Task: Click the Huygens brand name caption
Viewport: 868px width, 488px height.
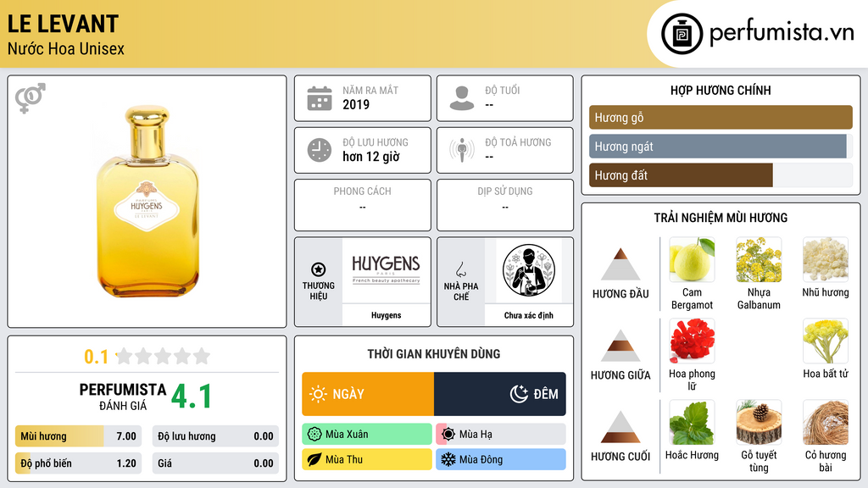Action: coord(386,315)
